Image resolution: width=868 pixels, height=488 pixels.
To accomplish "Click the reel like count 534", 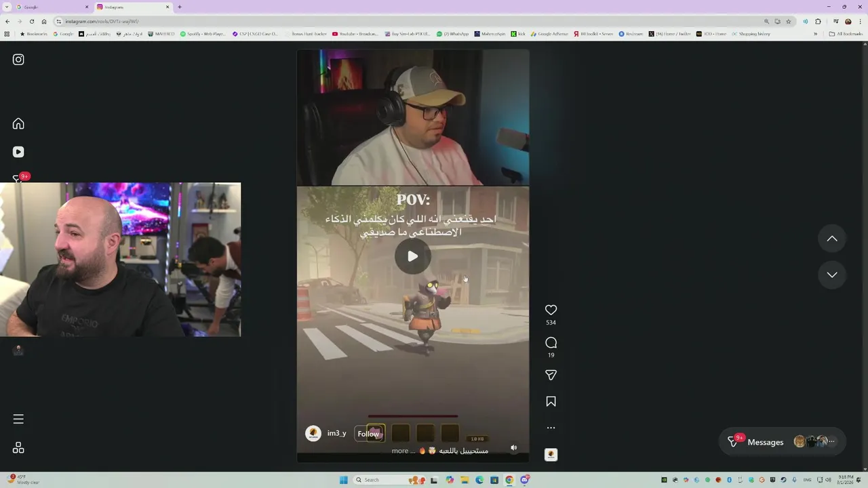I will click(x=551, y=323).
